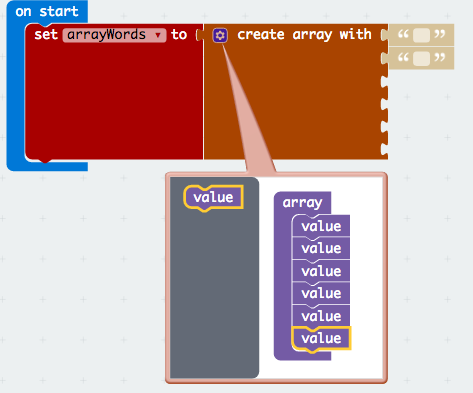This screenshot has height=393, width=473.
Task: Click the fifth value block inside array
Action: tap(321, 316)
